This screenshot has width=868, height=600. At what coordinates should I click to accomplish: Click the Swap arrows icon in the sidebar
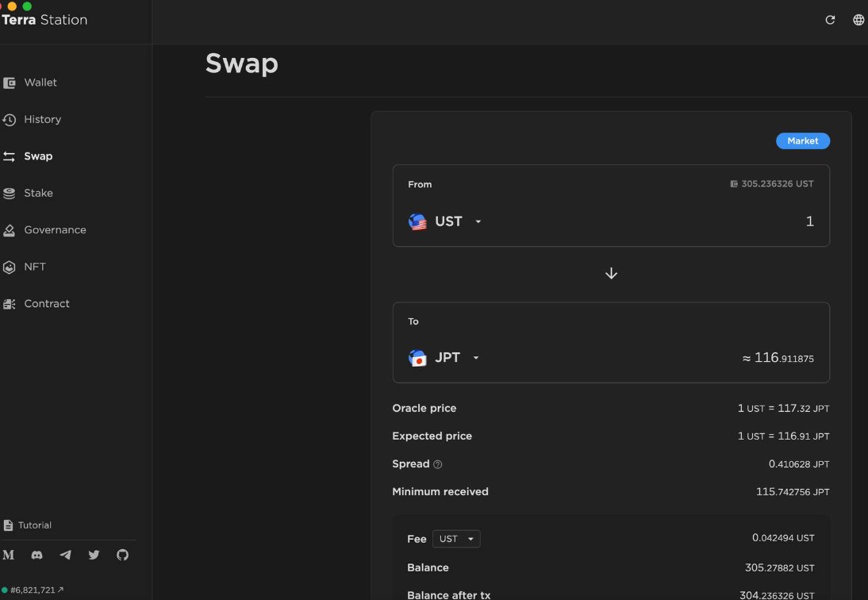click(9, 156)
